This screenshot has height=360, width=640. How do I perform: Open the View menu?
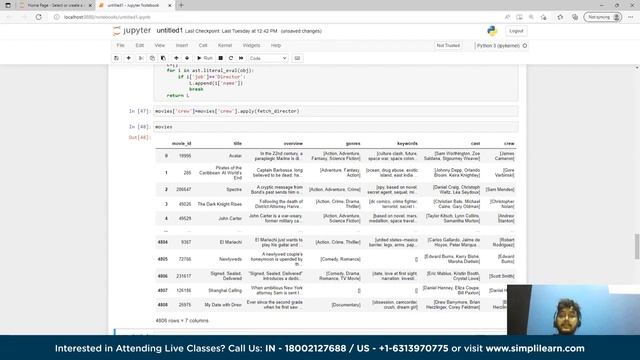pos(160,45)
